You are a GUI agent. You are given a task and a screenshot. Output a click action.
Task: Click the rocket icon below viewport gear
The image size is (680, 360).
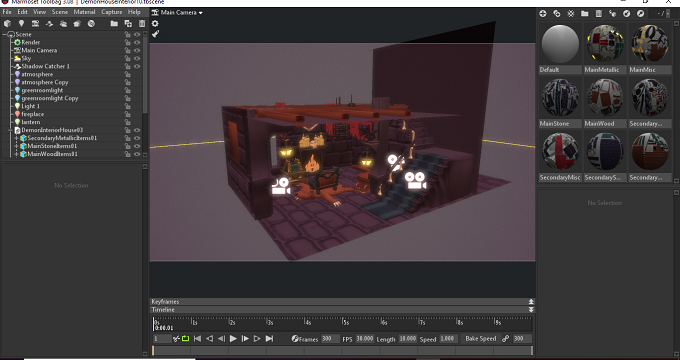pos(155,34)
